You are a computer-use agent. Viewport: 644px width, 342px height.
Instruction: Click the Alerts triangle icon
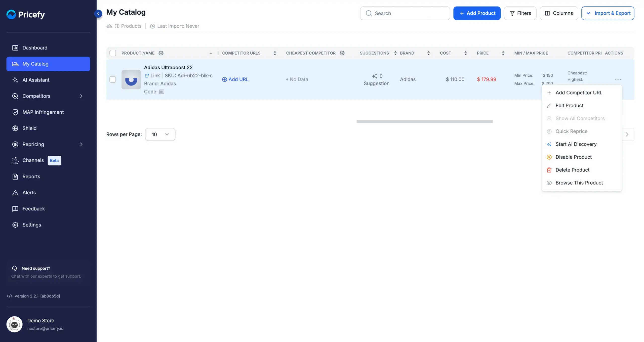pyautogui.click(x=15, y=193)
